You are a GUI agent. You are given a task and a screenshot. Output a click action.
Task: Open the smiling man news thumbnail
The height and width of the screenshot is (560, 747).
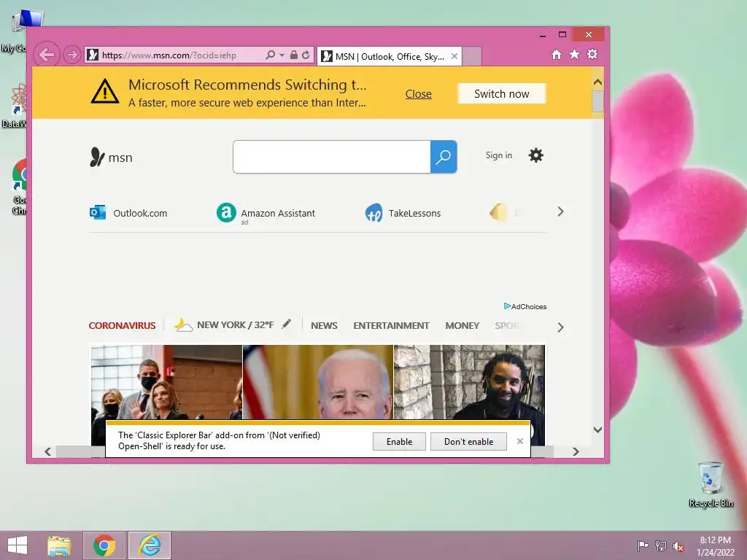469,382
